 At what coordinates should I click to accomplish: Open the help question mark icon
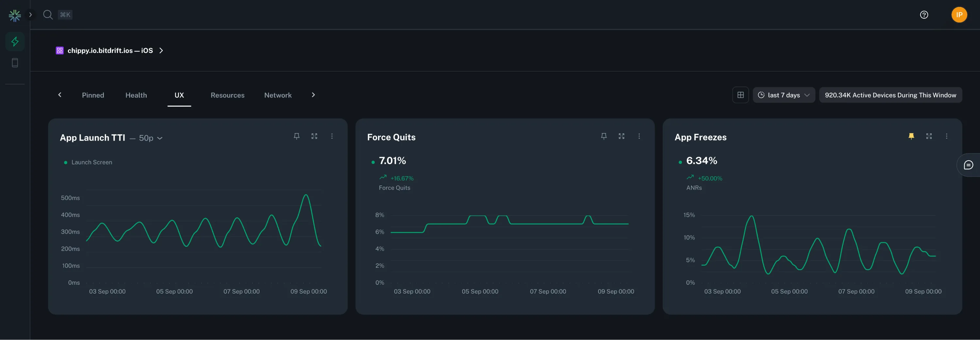click(924, 14)
